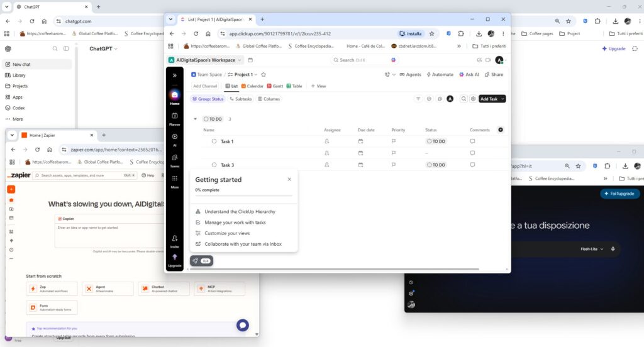Click the Add Task button
This screenshot has height=347, width=644.
[x=489, y=99]
